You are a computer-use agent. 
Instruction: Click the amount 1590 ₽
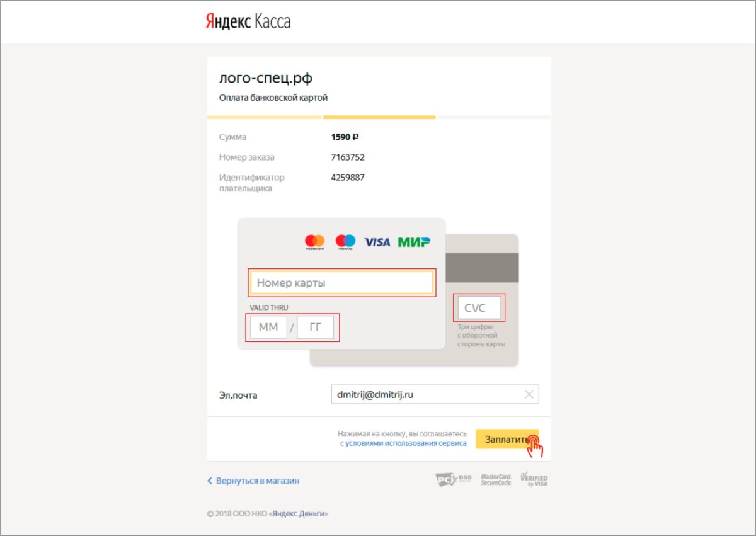(345, 137)
